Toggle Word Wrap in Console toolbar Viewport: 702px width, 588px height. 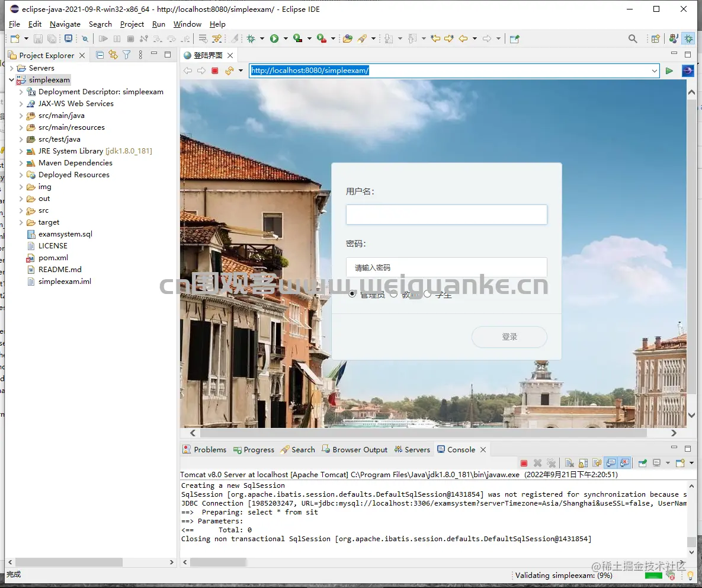coord(597,463)
